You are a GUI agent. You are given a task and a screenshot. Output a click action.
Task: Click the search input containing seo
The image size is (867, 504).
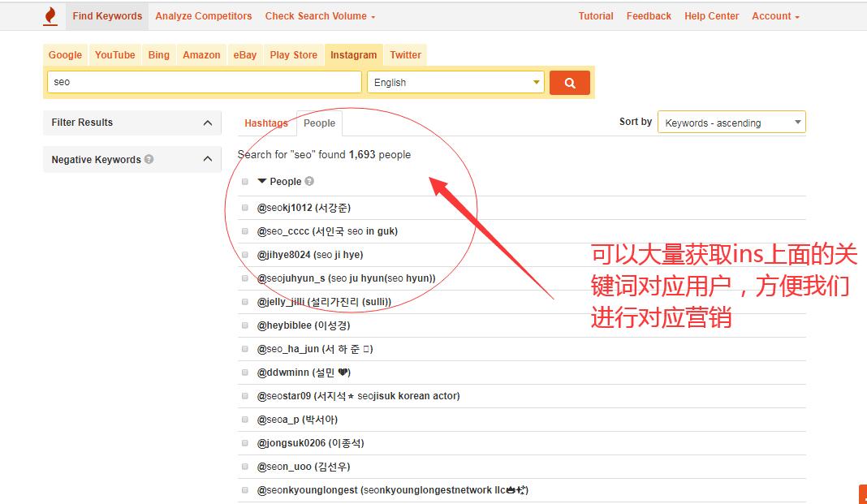(x=203, y=82)
